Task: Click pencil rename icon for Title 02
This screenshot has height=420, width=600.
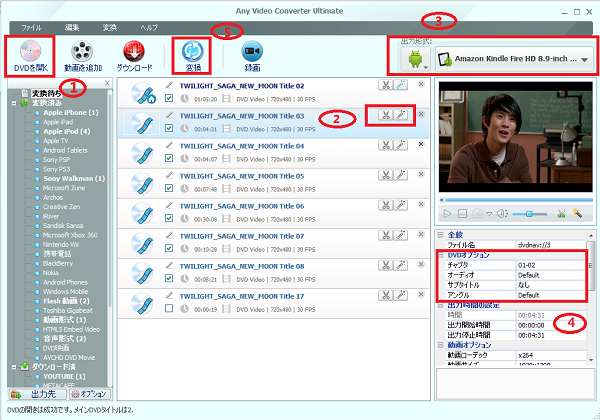Action: coord(169,85)
